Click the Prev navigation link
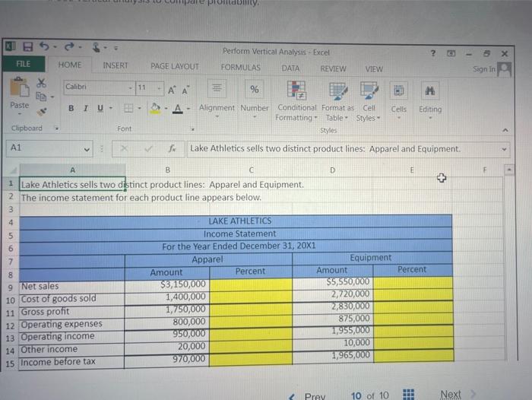Viewport: 532px width, 400px height. [315, 396]
